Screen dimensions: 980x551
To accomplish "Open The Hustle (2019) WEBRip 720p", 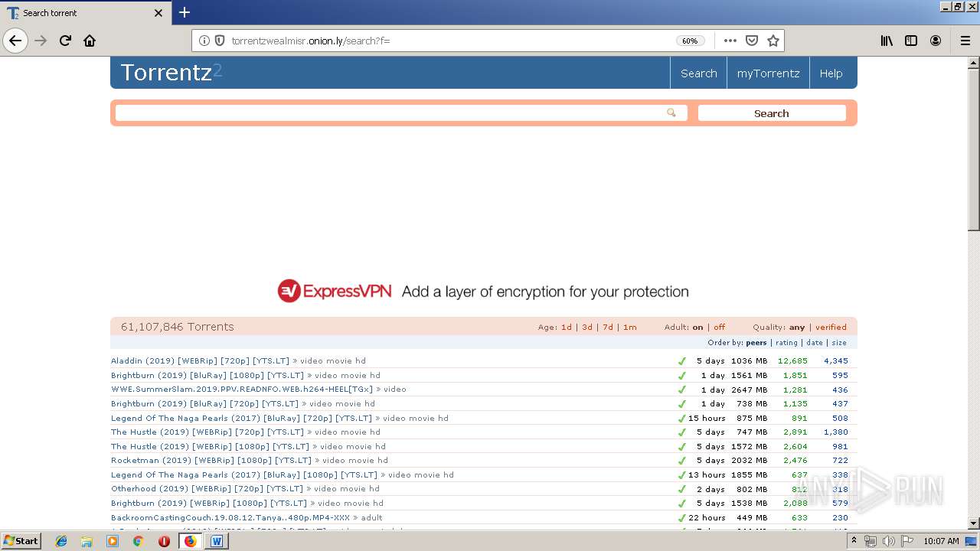I will coord(207,432).
